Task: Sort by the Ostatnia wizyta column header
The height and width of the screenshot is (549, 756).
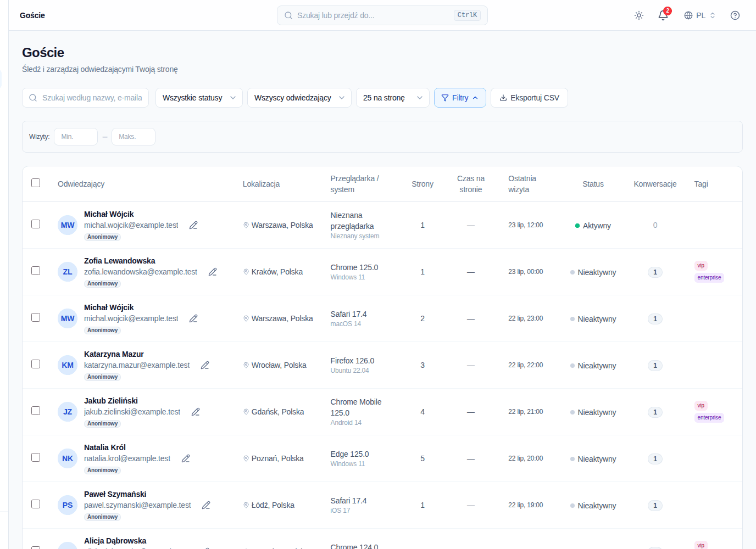Action: [x=522, y=184]
